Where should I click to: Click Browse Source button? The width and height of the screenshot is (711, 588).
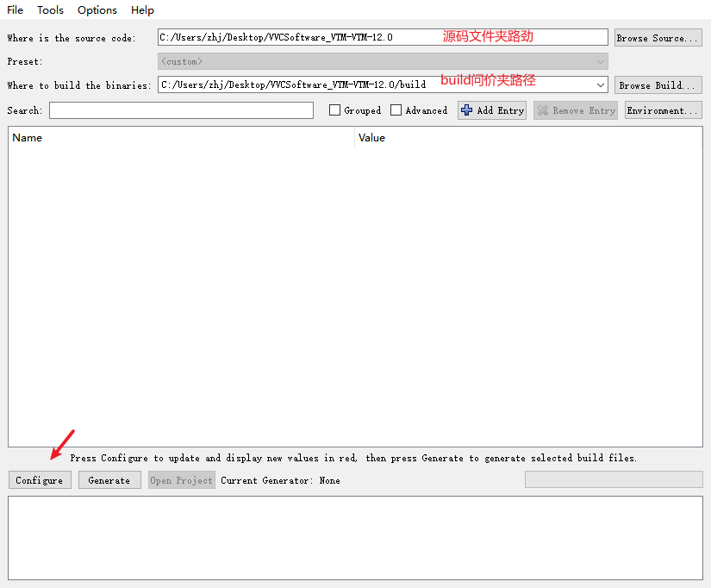pyautogui.click(x=658, y=38)
